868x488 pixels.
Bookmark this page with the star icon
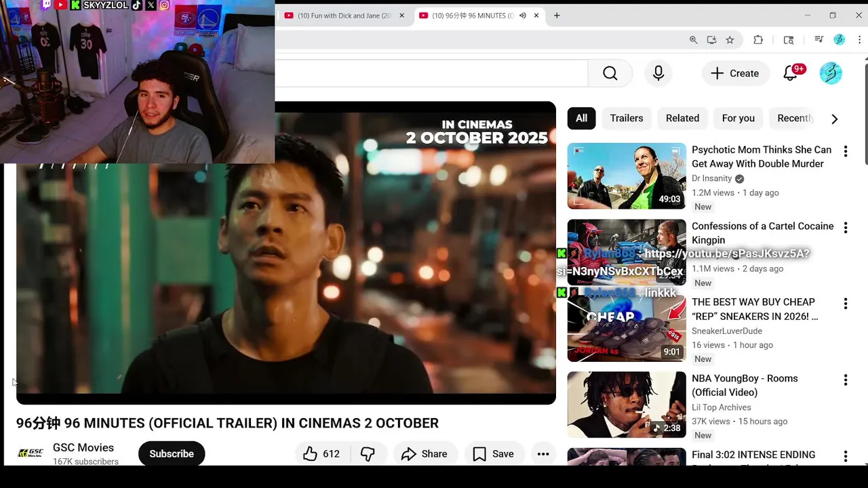(x=730, y=40)
